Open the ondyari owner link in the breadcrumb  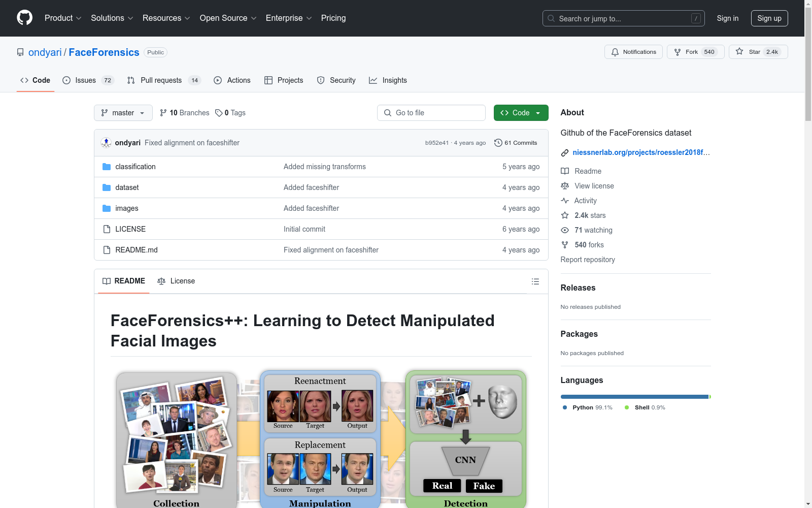coord(45,52)
